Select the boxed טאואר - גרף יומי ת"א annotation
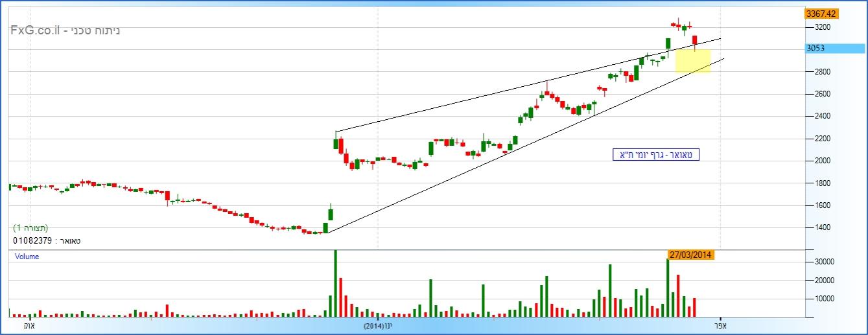 click(x=656, y=155)
